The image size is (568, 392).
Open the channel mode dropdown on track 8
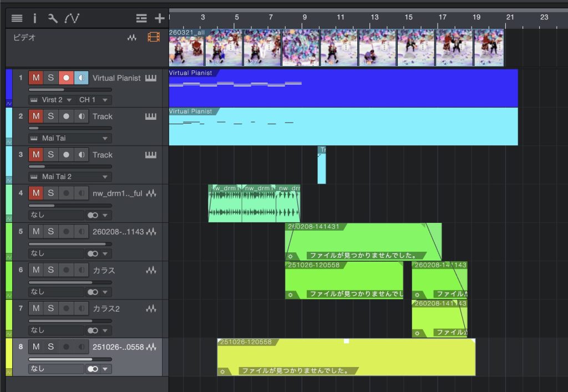tap(99, 369)
